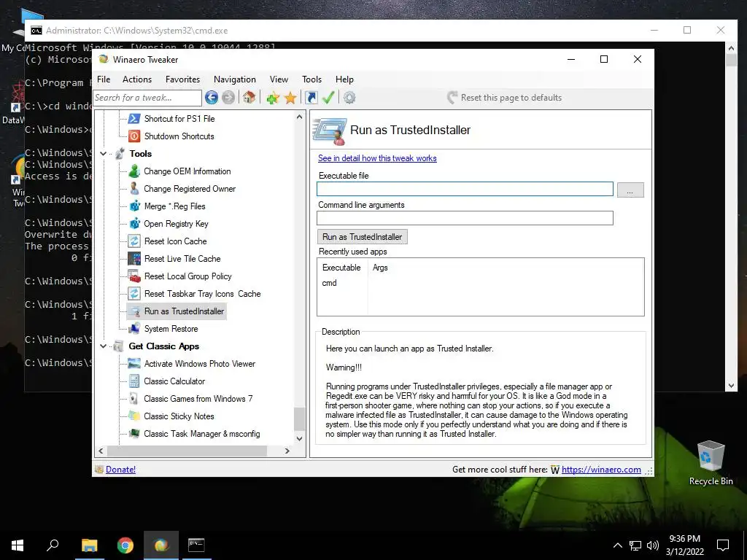747x560 pixels.
Task: Switch to cmd taskbar button
Action: 196,545
